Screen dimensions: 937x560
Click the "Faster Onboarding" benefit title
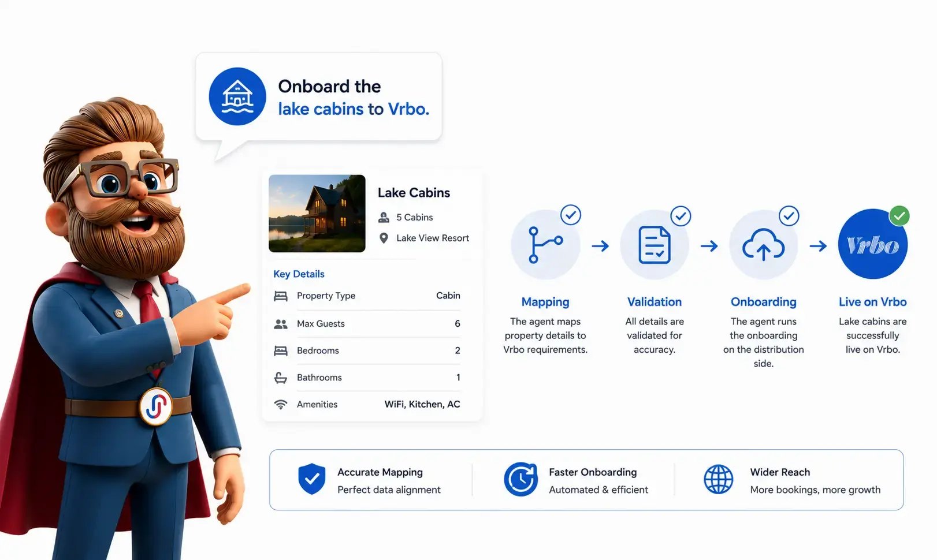(593, 472)
